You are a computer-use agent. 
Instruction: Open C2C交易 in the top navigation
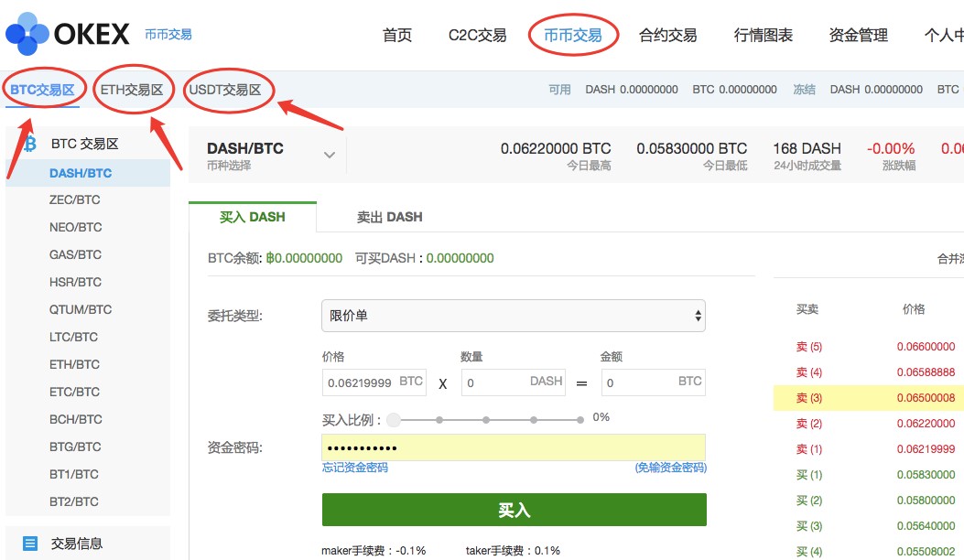(478, 35)
